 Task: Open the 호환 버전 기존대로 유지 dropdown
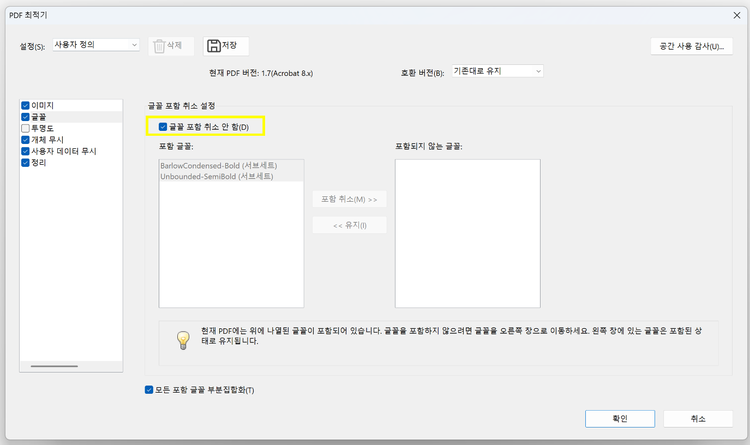pos(497,71)
